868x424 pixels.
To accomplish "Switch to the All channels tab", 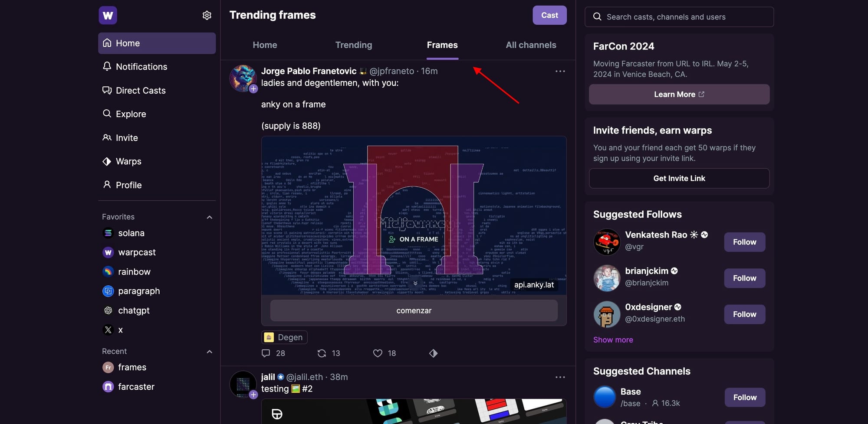I will coord(531,45).
